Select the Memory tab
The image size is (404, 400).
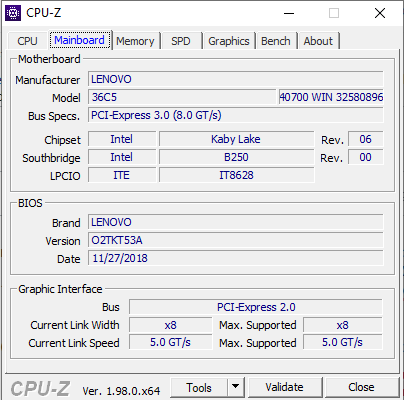135,41
